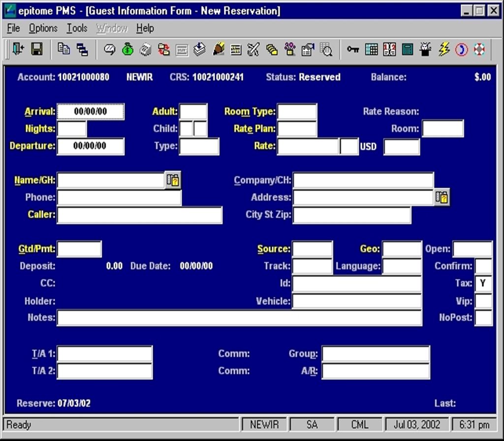This screenshot has width=504, height=441.
Task: Open lookup button beside Name/GH field
Action: pos(173,180)
